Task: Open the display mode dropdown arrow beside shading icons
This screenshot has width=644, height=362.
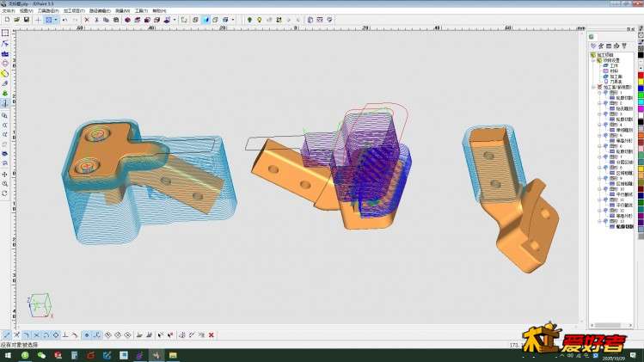Action: 233,20
